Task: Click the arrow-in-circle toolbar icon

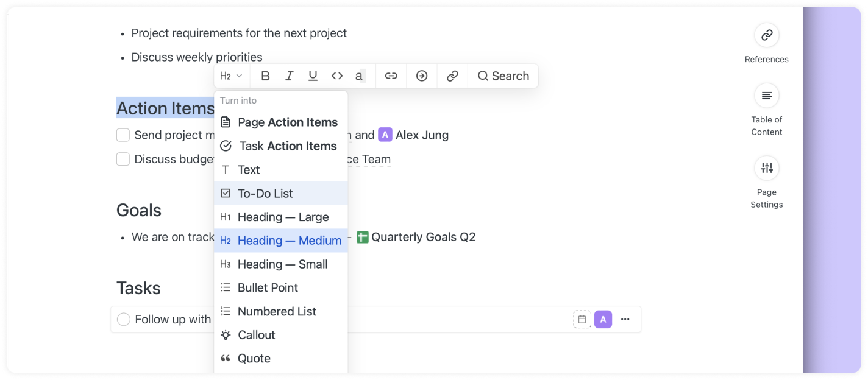Action: 422,76
